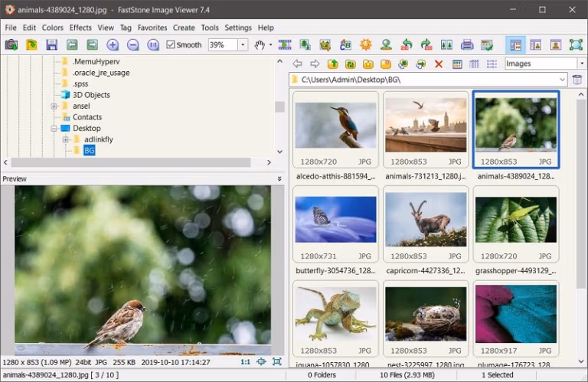Viewport: 588px width, 382px height.
Task: Open the Effects menu
Action: click(x=80, y=28)
